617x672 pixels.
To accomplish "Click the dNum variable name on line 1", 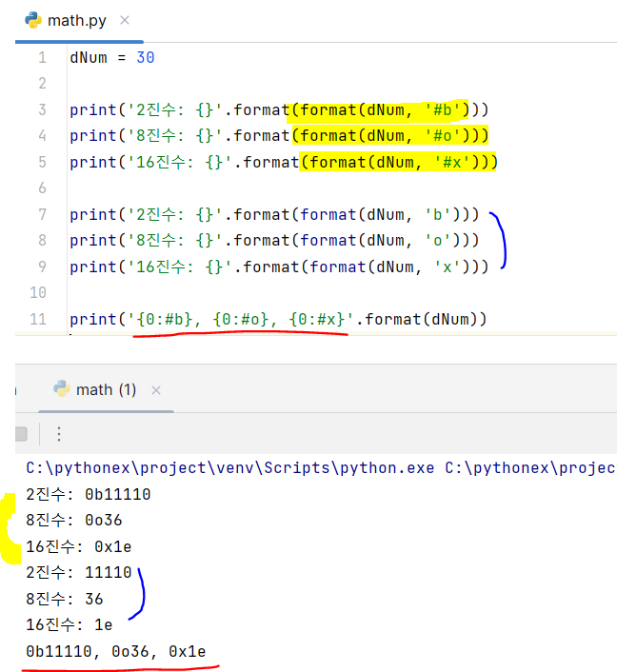I will pyautogui.click(x=89, y=57).
